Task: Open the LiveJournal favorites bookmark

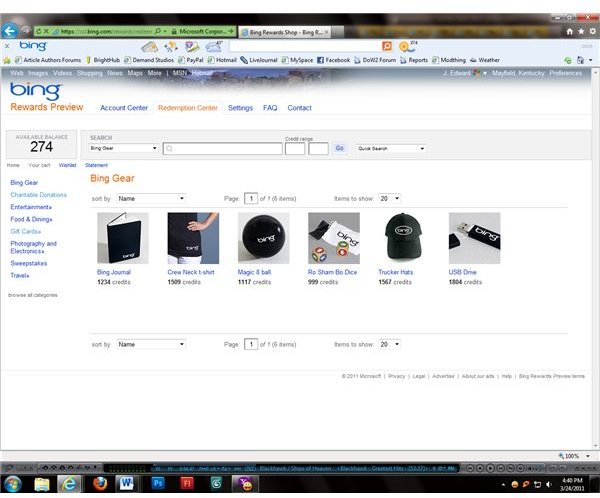Action: click(x=258, y=60)
